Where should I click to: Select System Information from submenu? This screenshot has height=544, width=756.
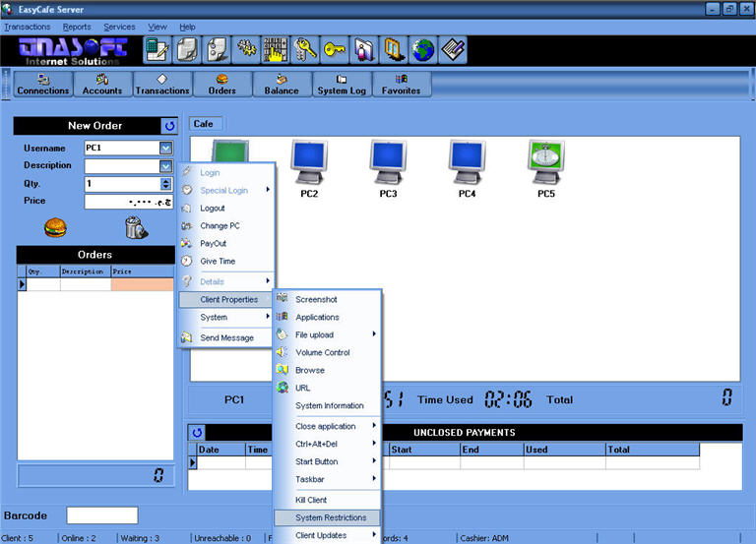coord(328,405)
